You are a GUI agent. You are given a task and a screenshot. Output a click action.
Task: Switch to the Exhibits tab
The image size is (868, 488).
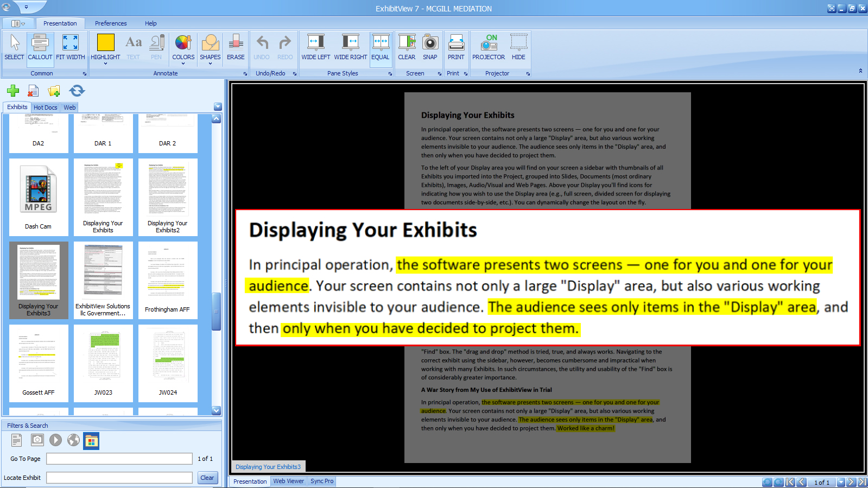pyautogui.click(x=17, y=107)
